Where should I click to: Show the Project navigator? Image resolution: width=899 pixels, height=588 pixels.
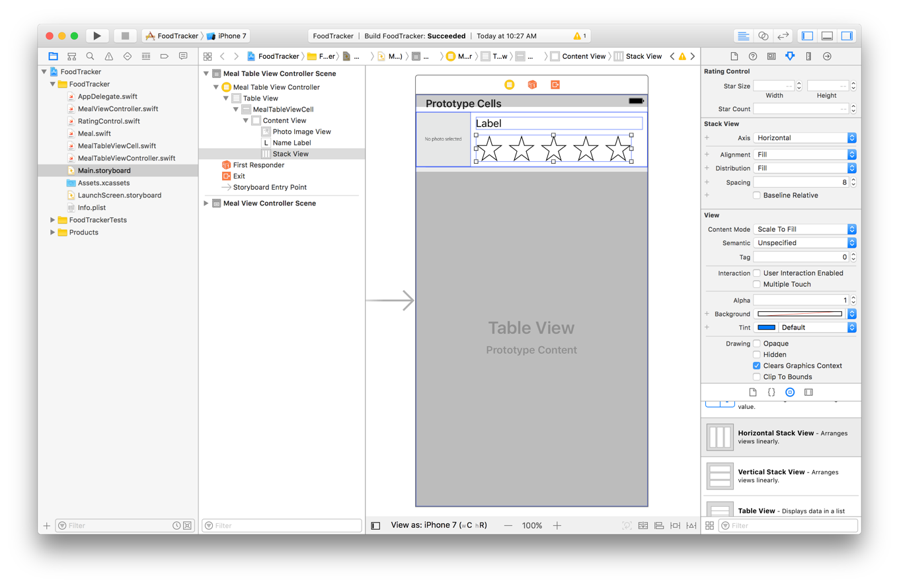(x=53, y=56)
